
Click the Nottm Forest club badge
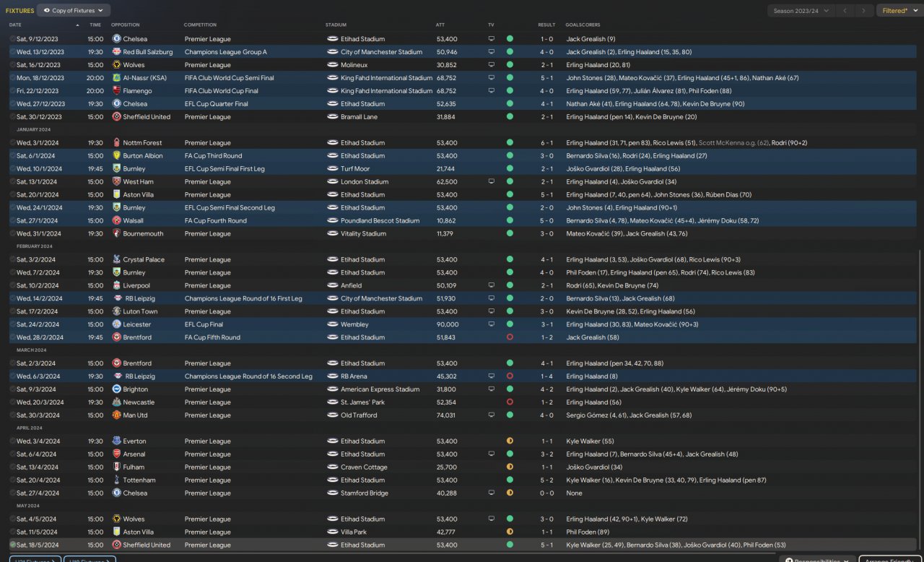click(117, 143)
